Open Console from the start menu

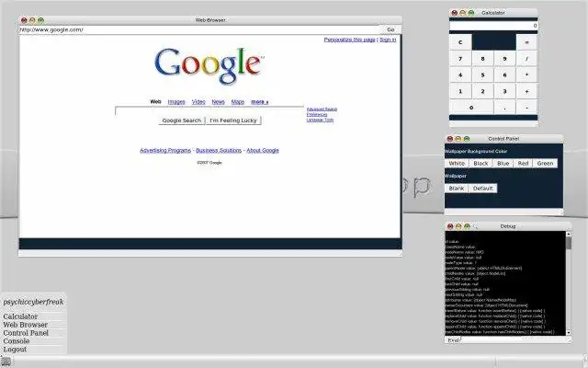[17, 341]
